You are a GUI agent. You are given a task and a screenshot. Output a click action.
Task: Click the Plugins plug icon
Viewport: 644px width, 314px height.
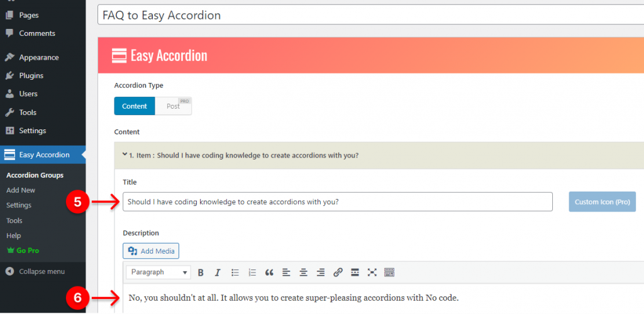click(x=10, y=75)
